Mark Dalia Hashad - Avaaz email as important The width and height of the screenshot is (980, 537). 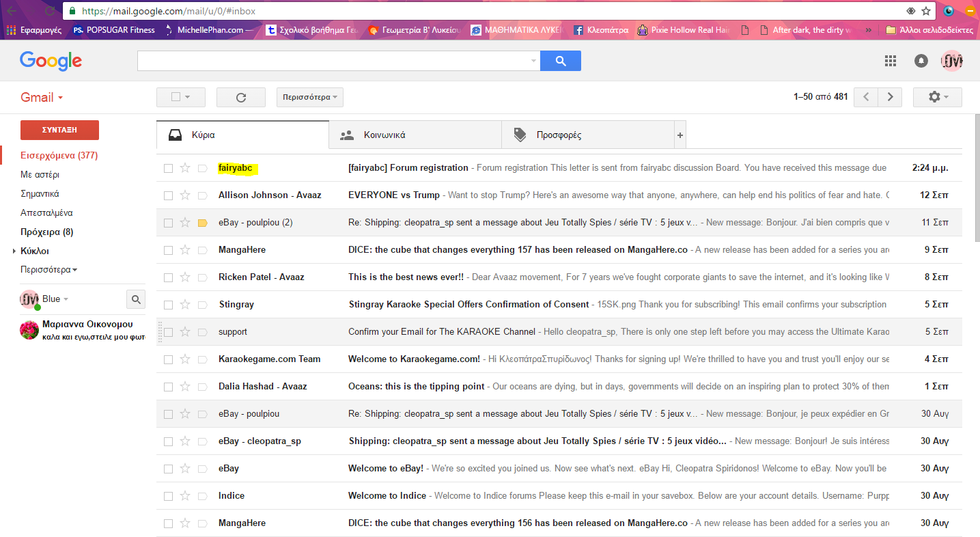202,387
